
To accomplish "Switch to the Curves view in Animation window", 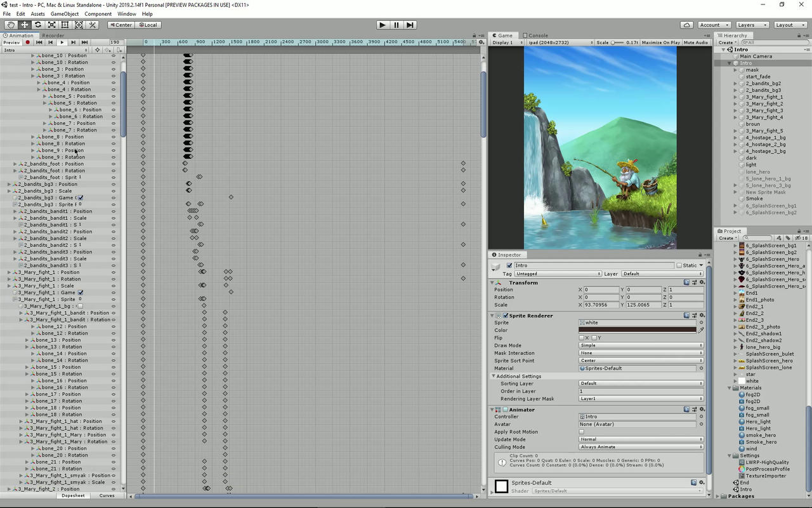I will (x=107, y=495).
